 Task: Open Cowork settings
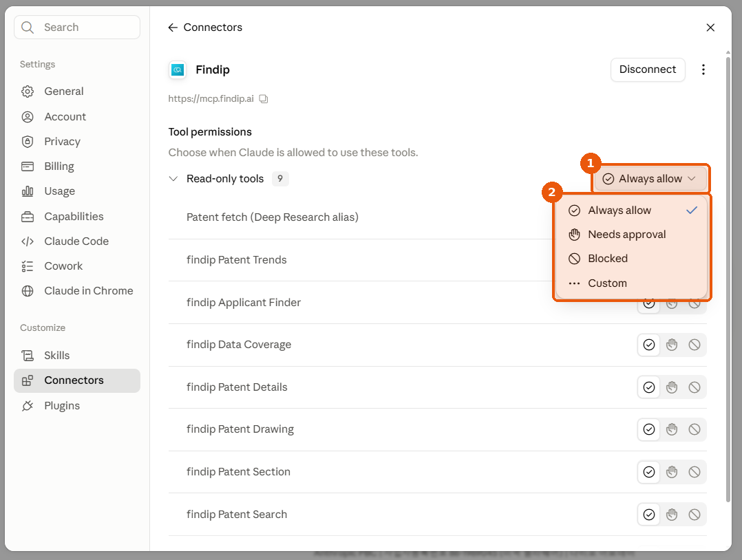point(77,266)
